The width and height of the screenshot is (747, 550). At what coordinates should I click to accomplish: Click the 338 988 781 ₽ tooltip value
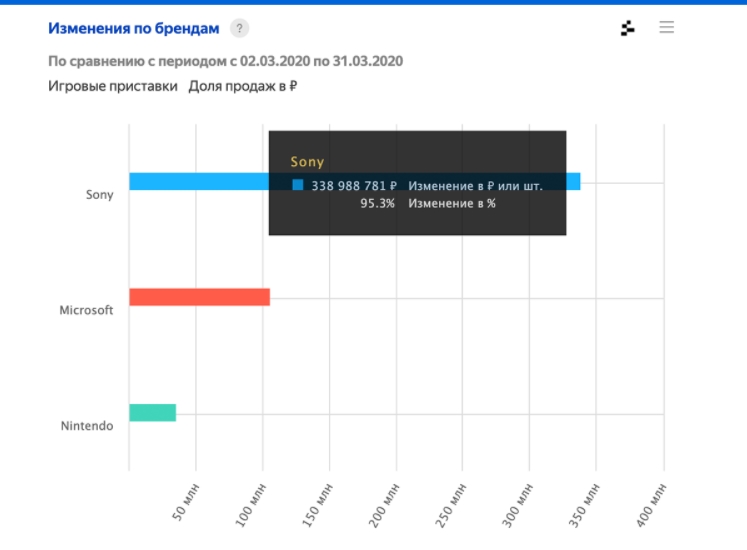[x=354, y=185]
